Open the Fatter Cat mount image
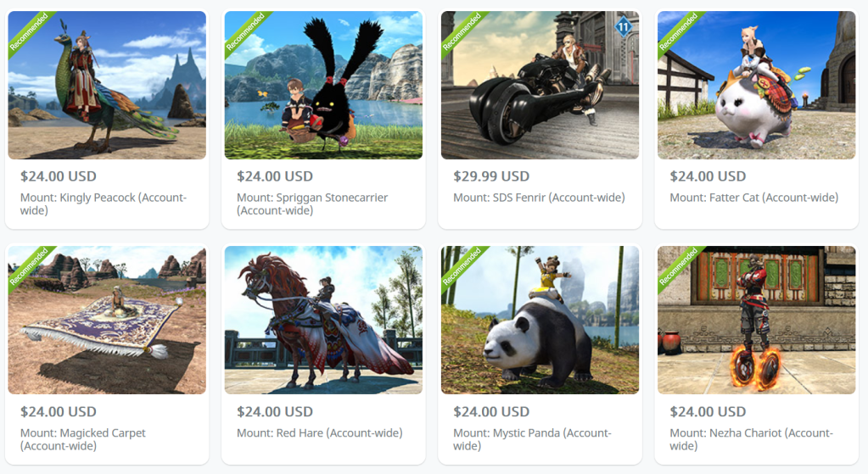This screenshot has width=868, height=474. [x=756, y=85]
